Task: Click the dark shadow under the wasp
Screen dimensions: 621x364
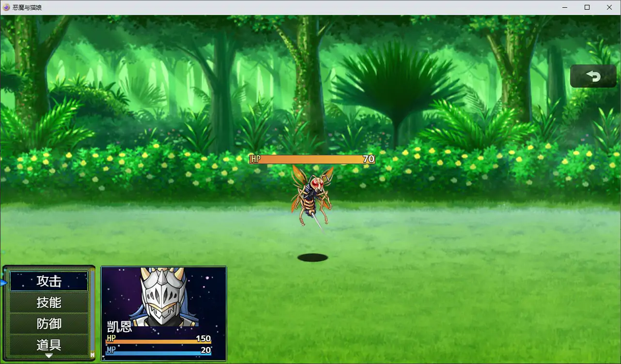Action: click(x=312, y=258)
